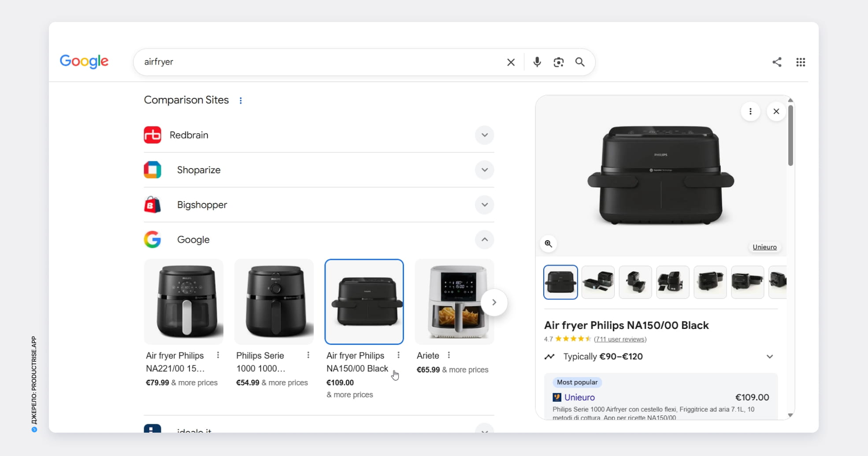The height and width of the screenshot is (456, 868).
Task: Open more options for Philips NA221/00
Action: 218,355
